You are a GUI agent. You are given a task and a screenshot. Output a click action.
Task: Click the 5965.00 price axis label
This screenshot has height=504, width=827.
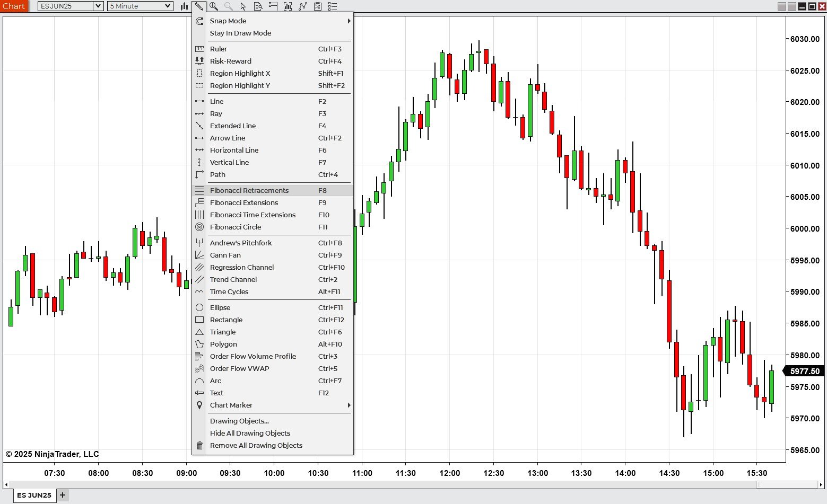tap(805, 450)
